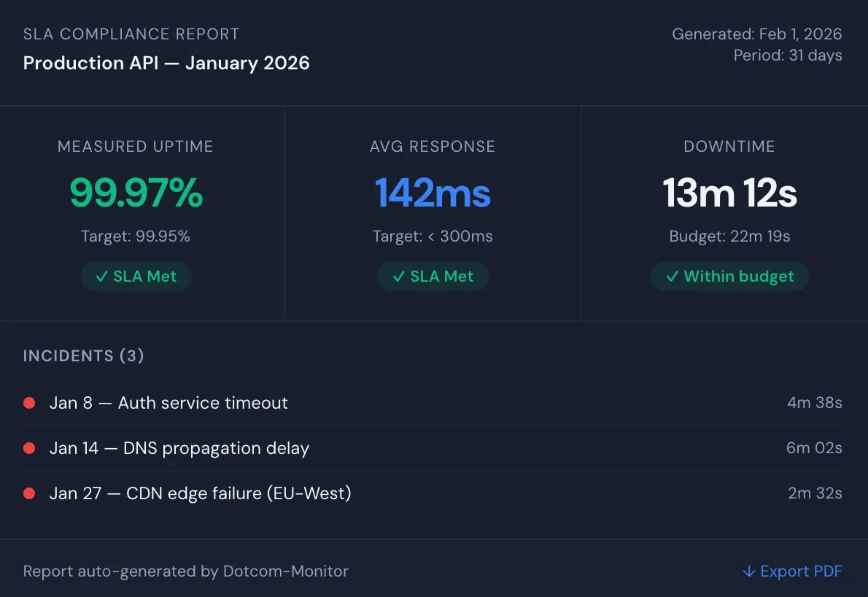Click the checkmark in the Within budget badge

tap(673, 276)
